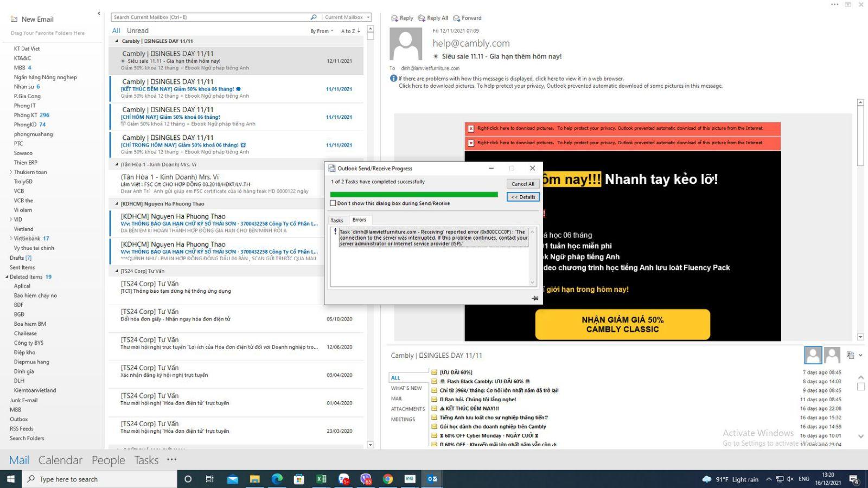Go to Calendar view
Screen dimensions: 868x488
(60, 460)
